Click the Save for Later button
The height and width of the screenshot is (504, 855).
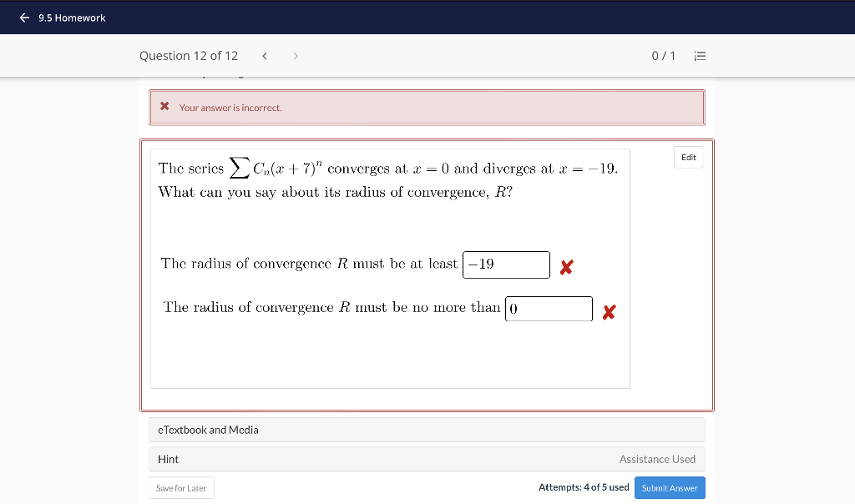(x=180, y=487)
